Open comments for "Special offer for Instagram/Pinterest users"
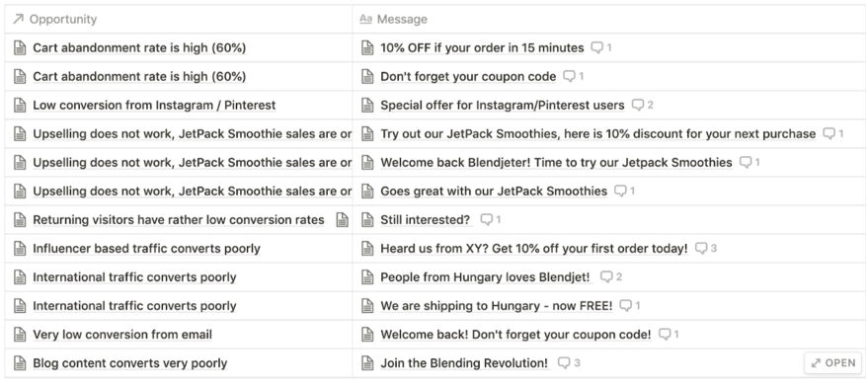Image resolution: width=868 pixels, height=387 pixels. click(638, 106)
